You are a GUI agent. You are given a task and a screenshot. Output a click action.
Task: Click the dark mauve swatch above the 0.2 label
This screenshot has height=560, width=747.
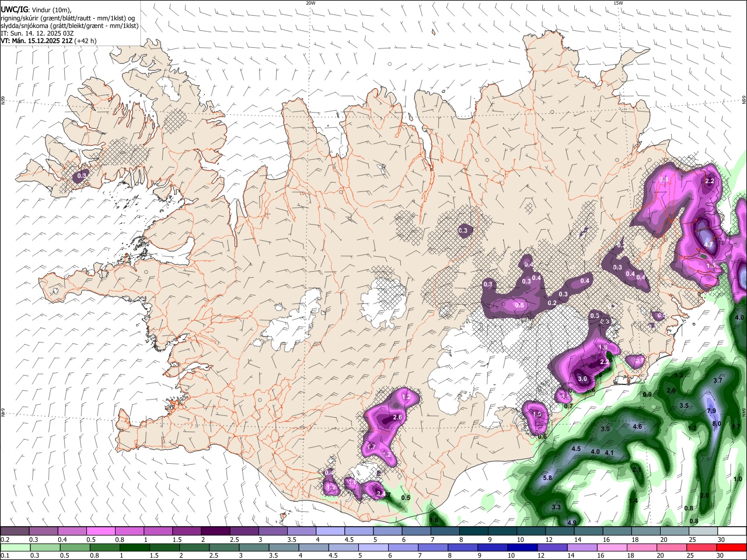tap(15, 531)
